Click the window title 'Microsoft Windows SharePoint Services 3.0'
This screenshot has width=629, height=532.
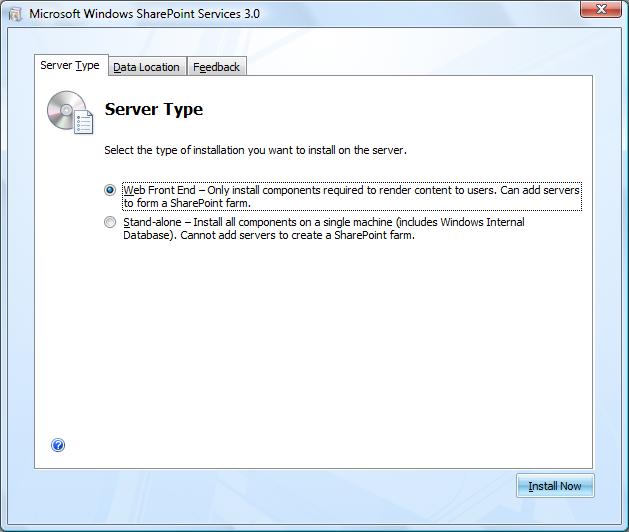tap(144, 14)
